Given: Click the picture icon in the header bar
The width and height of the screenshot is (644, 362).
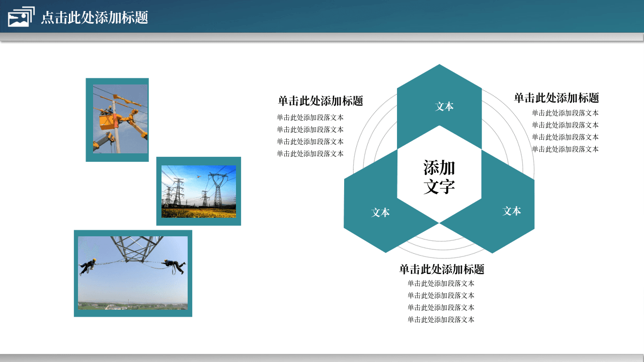Looking at the screenshot, I should tap(21, 17).
